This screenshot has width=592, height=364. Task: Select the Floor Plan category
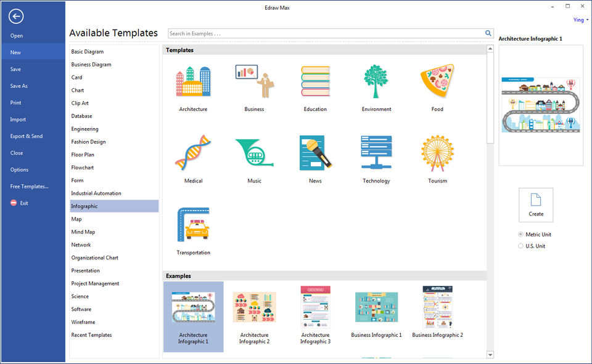(x=83, y=155)
